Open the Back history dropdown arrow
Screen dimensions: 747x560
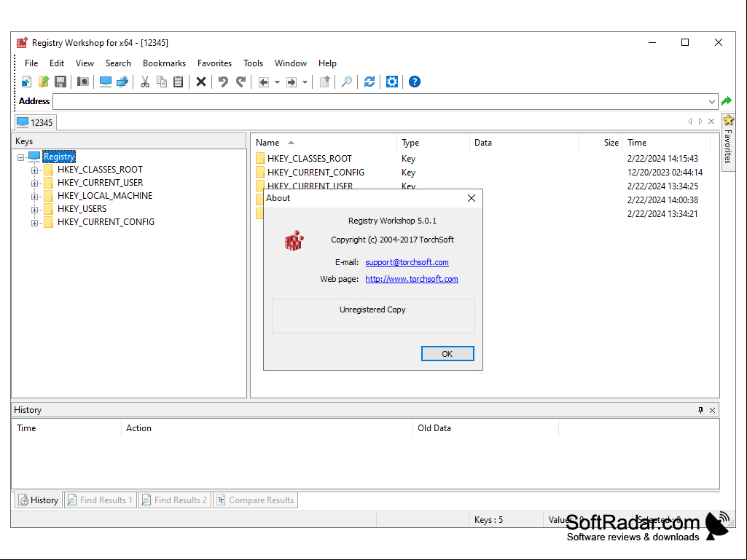tap(277, 82)
